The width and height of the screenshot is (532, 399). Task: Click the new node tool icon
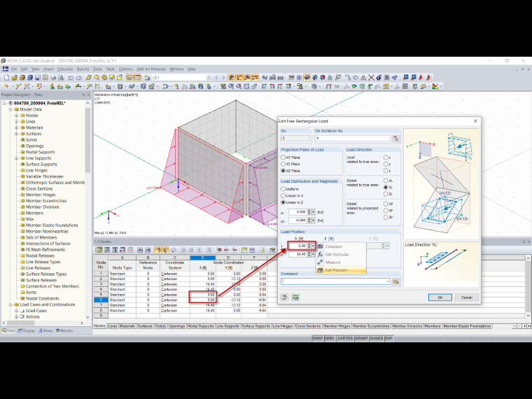(x=6, y=87)
